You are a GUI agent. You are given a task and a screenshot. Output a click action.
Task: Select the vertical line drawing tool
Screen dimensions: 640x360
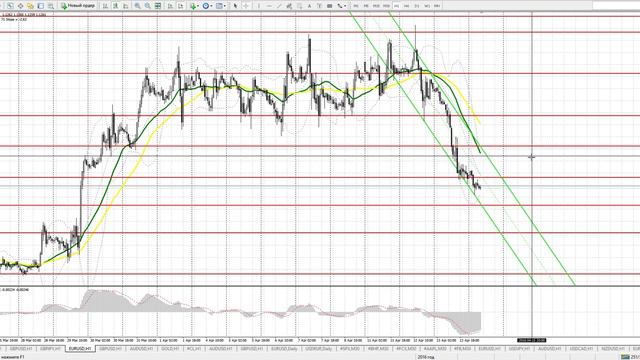259,6
